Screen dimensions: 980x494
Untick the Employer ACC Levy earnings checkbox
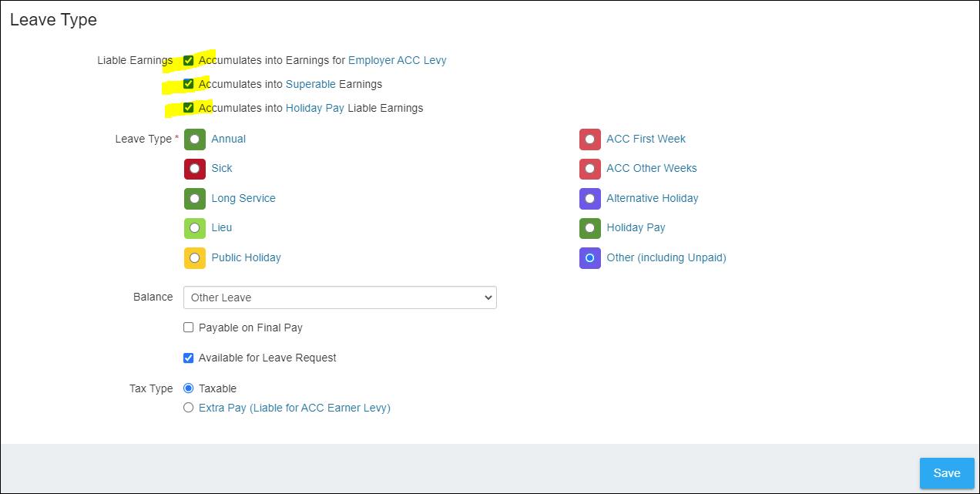click(189, 60)
